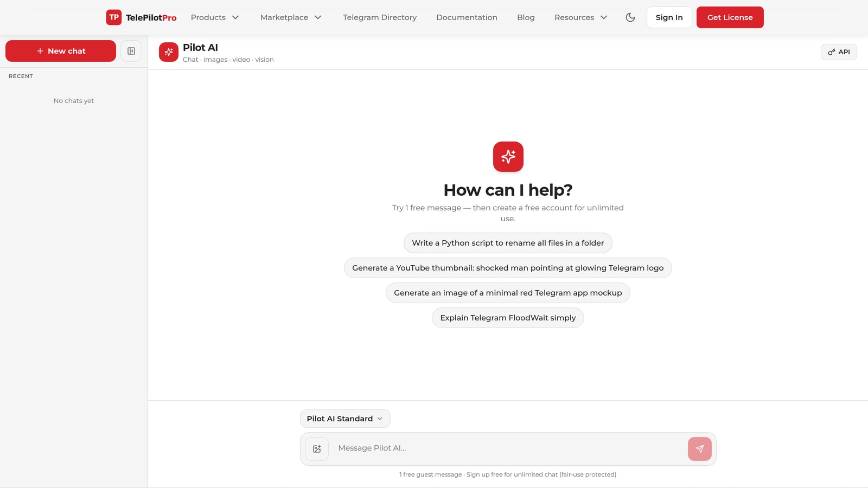
Task: Click the 'How can I help?' heading
Action: pos(508,190)
